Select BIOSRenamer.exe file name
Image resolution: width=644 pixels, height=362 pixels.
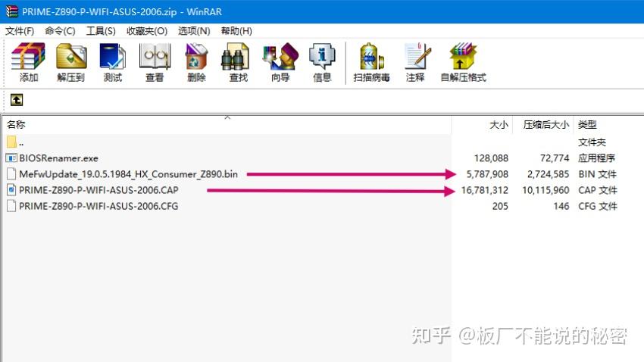click(59, 158)
